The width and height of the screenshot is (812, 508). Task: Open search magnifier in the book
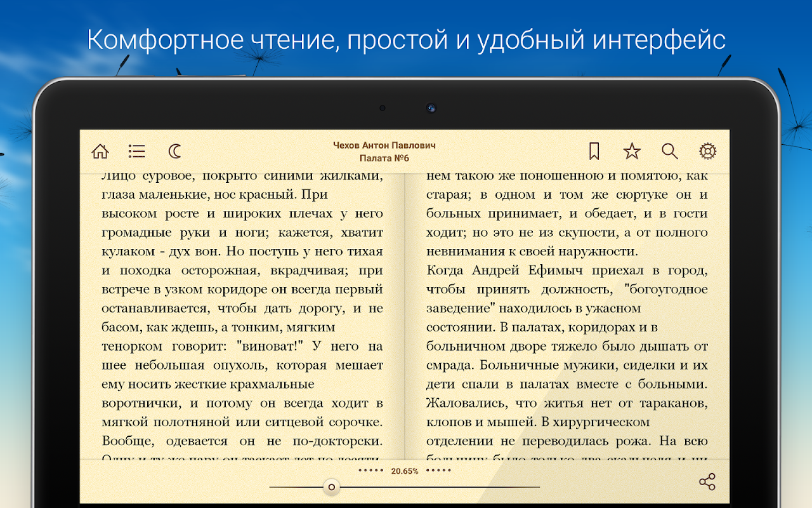point(670,151)
